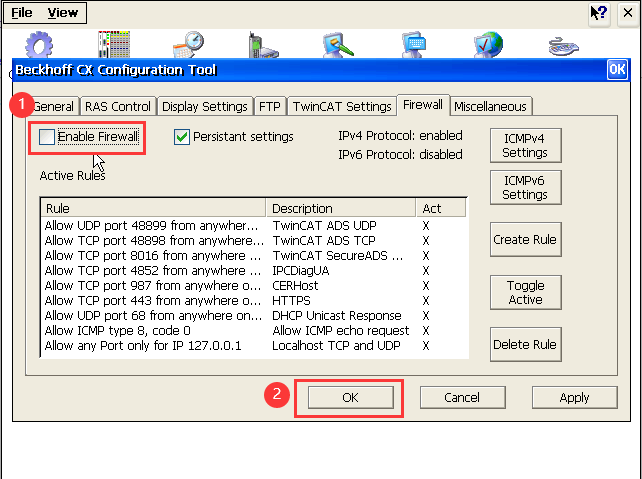Screen dimensions: 642x479
Task: Open the View menu
Action: point(63,13)
